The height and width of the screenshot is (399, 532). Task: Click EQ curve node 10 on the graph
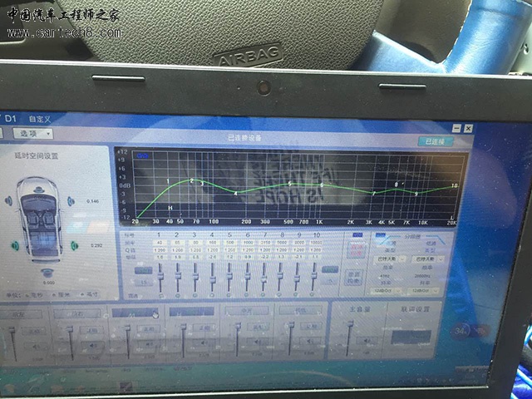455,185
